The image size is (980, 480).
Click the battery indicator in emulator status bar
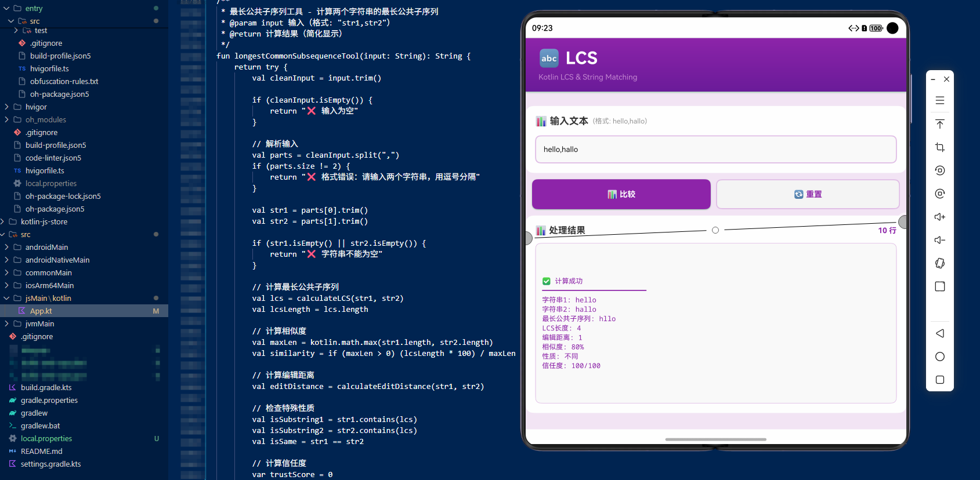click(x=876, y=28)
